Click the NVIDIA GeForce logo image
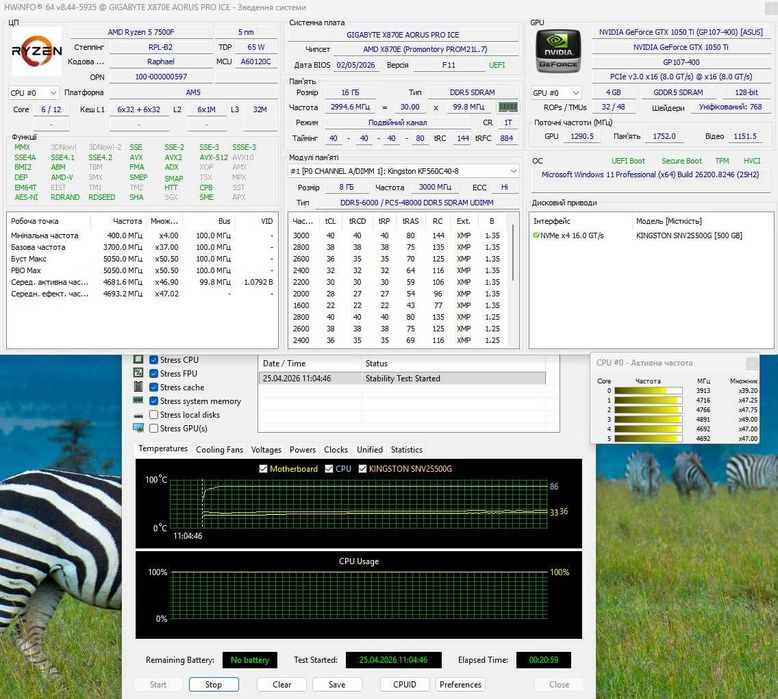Image resolution: width=778 pixels, height=699 pixels. coord(558,51)
